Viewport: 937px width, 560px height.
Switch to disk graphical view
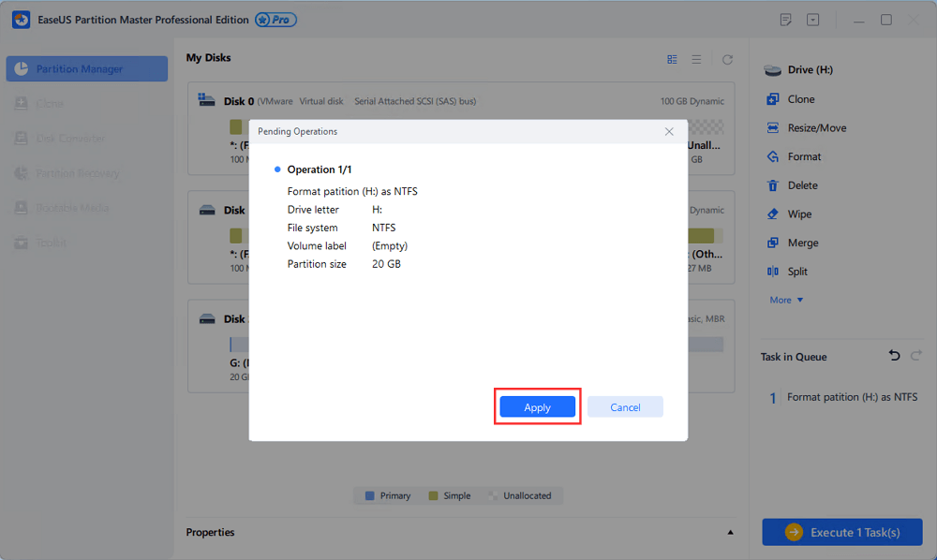pyautogui.click(x=672, y=60)
